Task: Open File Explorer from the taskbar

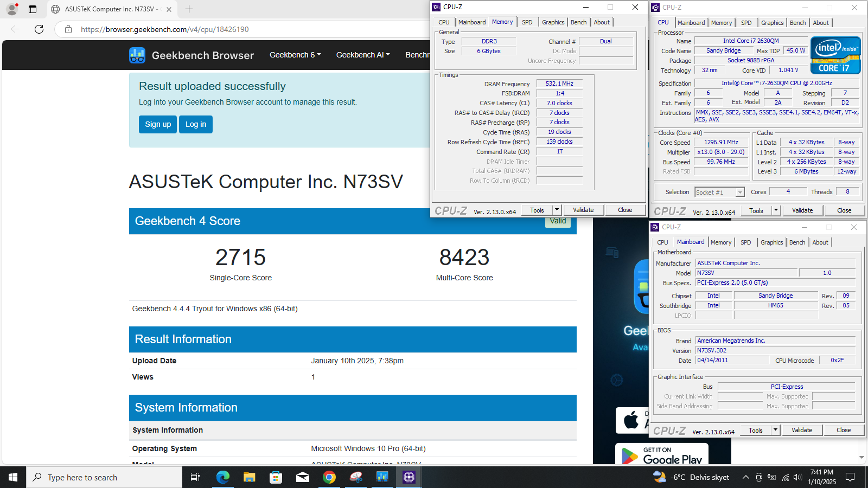Action: coord(249,477)
